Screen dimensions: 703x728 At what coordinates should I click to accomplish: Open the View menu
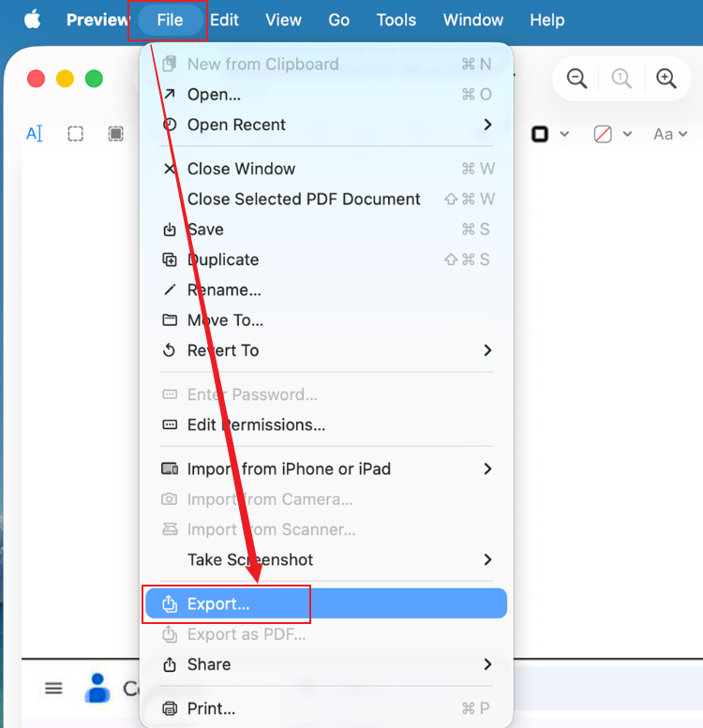[283, 20]
